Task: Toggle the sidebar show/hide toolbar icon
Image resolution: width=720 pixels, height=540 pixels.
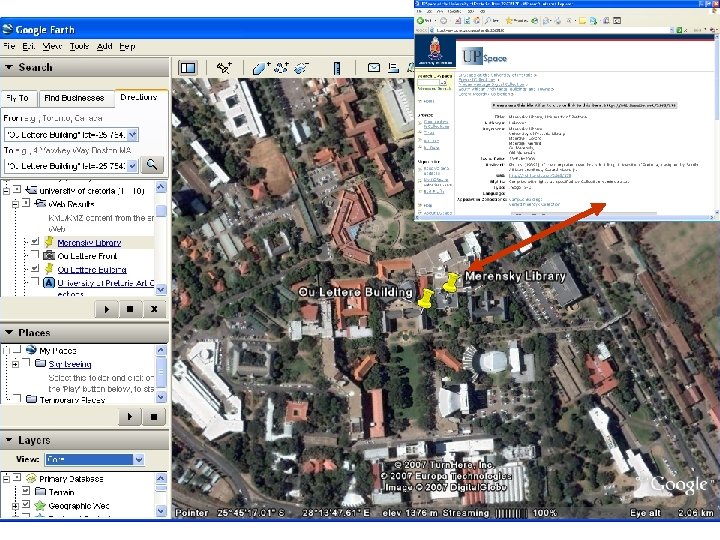Action: pyautogui.click(x=188, y=68)
